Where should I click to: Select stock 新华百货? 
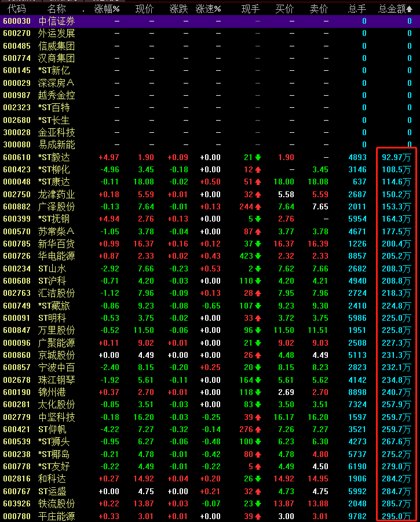(57, 244)
